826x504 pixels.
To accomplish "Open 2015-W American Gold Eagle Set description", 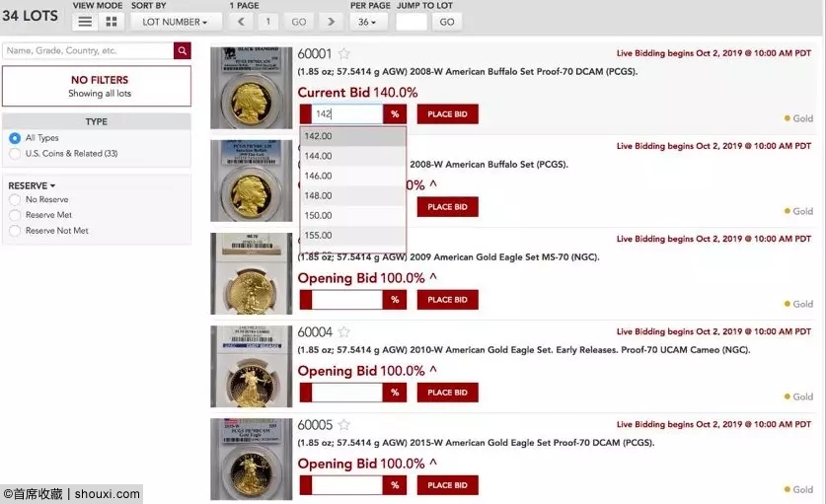I will point(476,443).
